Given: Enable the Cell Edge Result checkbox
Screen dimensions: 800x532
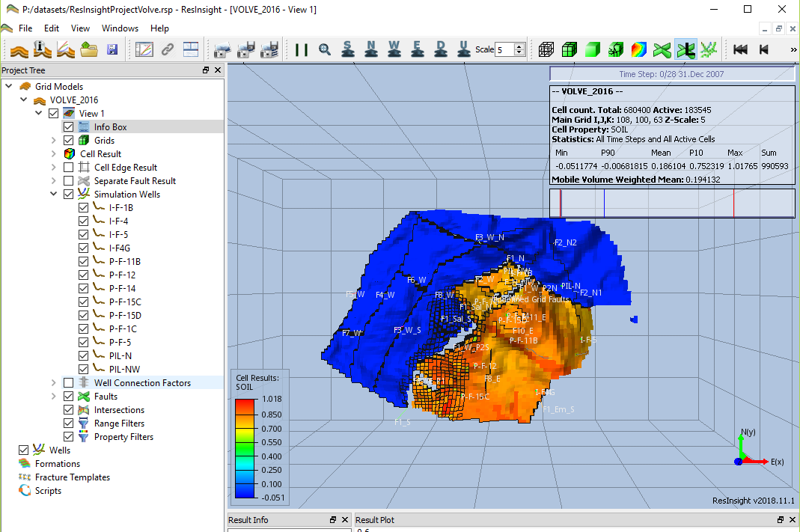Looking at the screenshot, I should point(69,168).
